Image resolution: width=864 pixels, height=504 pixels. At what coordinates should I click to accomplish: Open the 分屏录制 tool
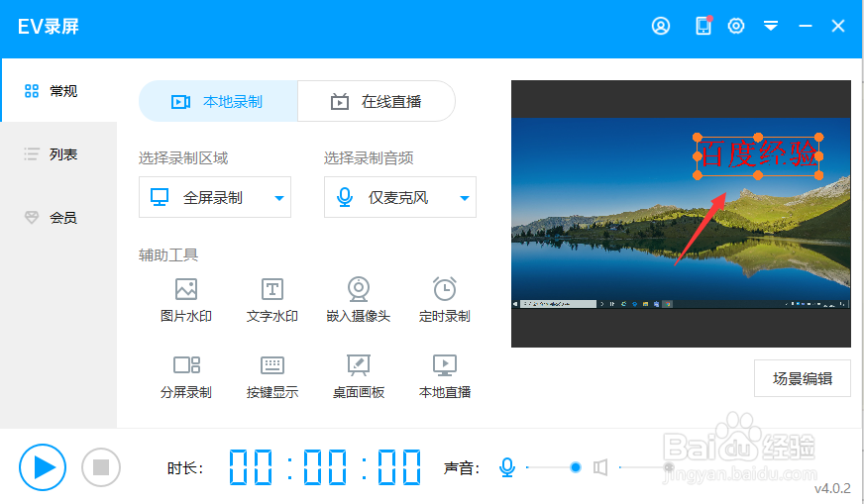186,376
